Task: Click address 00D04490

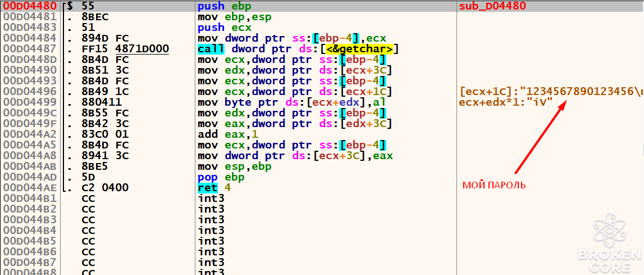Action: point(30,71)
